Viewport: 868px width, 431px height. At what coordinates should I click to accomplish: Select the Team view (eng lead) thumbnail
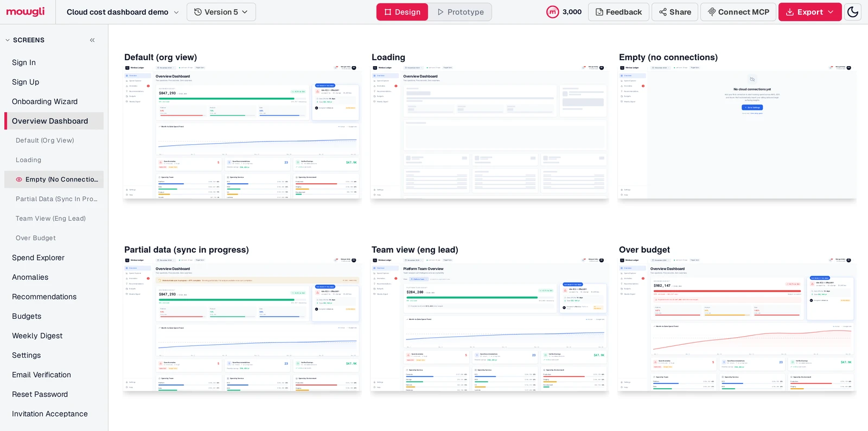[489, 324]
